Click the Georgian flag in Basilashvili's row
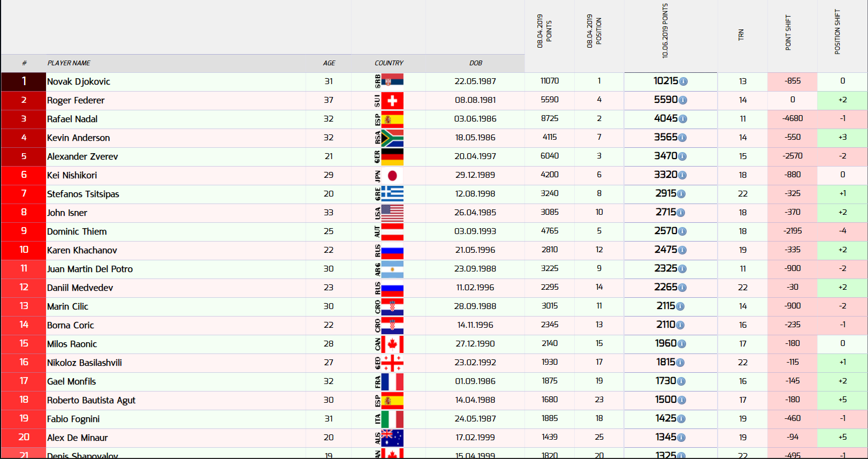 pos(392,363)
